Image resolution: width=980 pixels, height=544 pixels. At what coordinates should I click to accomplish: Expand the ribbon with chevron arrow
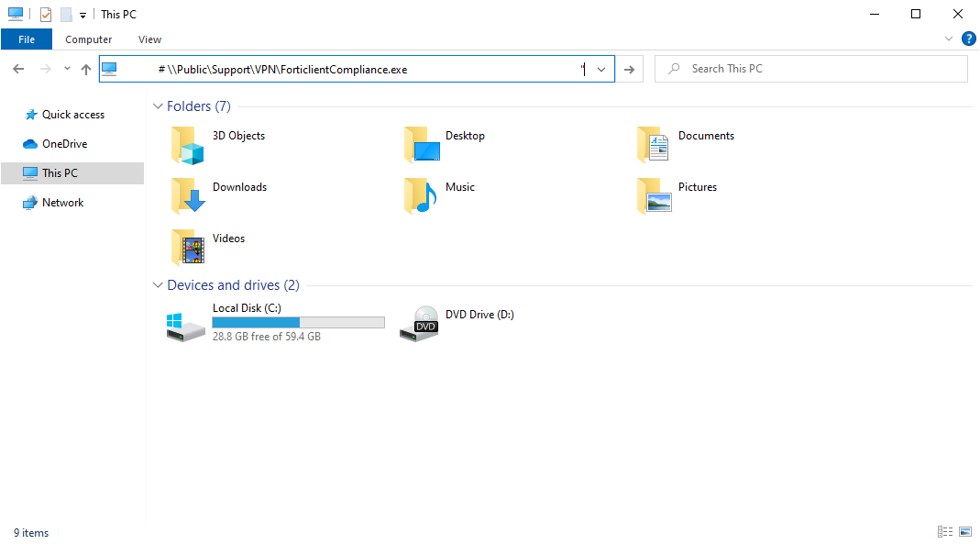pos(949,39)
